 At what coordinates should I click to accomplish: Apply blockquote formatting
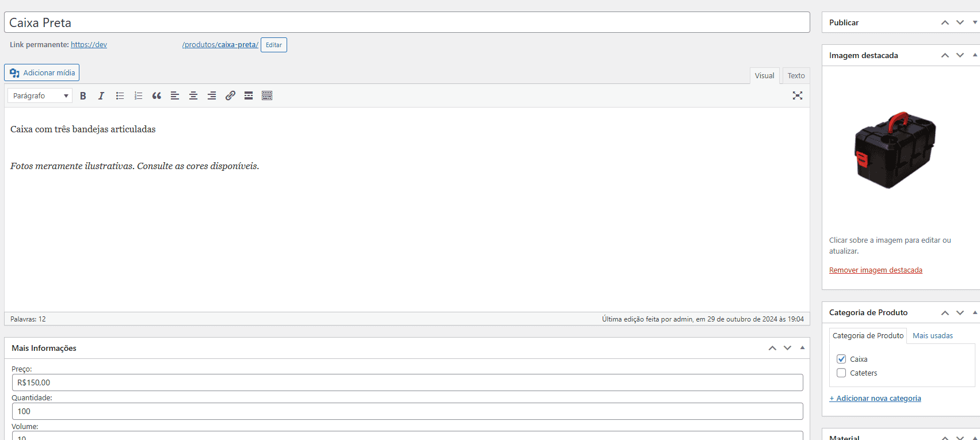[157, 96]
